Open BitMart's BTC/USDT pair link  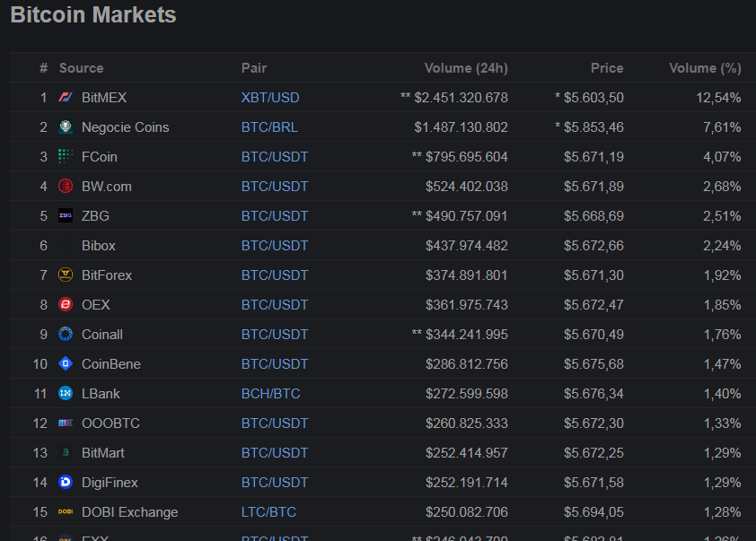(275, 453)
